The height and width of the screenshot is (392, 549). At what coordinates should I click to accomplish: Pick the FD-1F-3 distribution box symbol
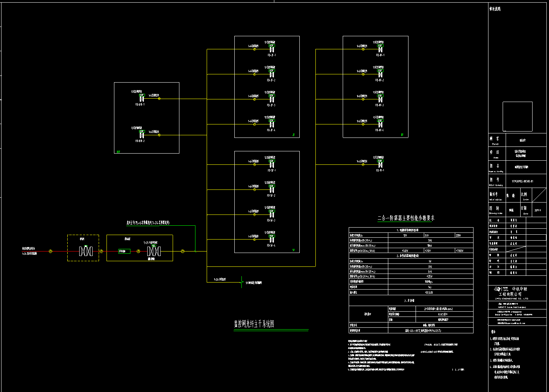point(380,99)
